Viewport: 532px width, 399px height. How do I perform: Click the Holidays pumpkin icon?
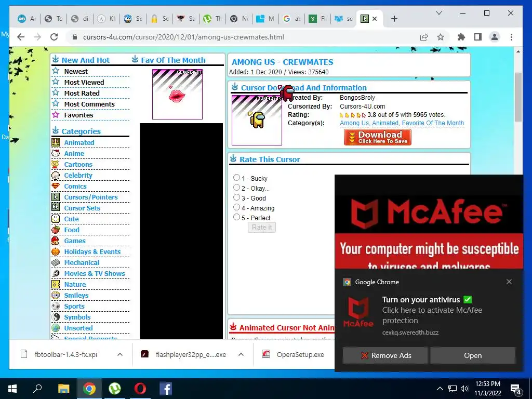point(56,251)
